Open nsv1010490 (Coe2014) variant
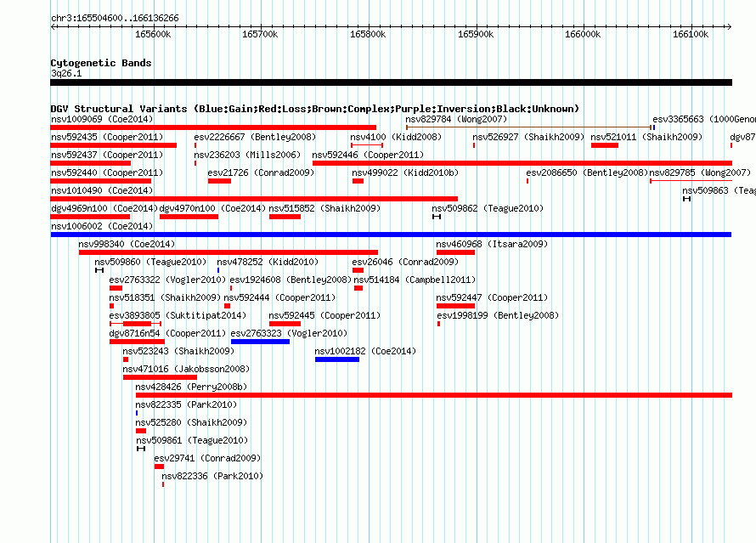 tap(102, 190)
